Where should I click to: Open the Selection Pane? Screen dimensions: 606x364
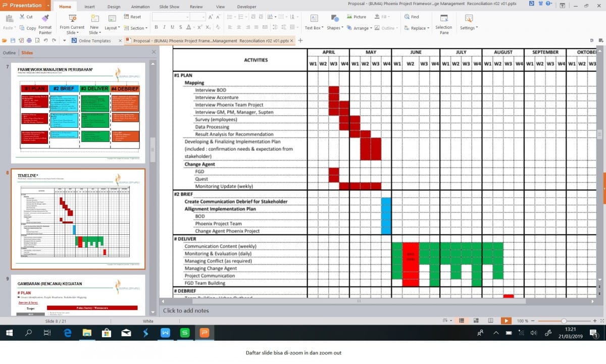[444, 23]
